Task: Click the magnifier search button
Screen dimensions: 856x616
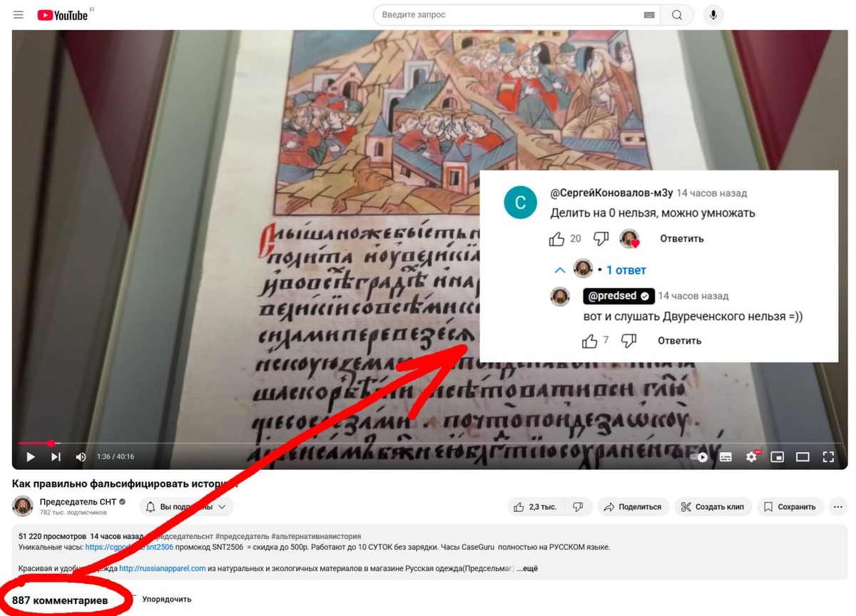Action: (677, 15)
